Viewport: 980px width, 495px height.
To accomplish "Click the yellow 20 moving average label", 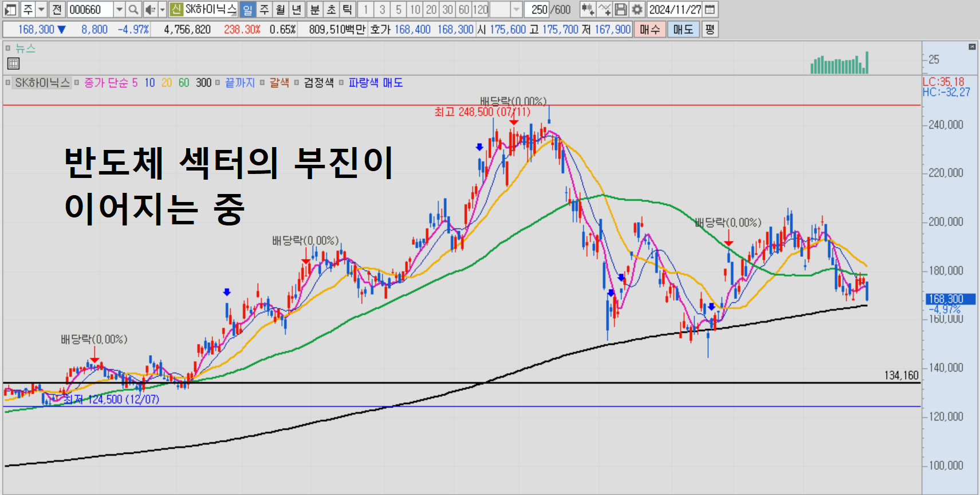I will (x=167, y=82).
